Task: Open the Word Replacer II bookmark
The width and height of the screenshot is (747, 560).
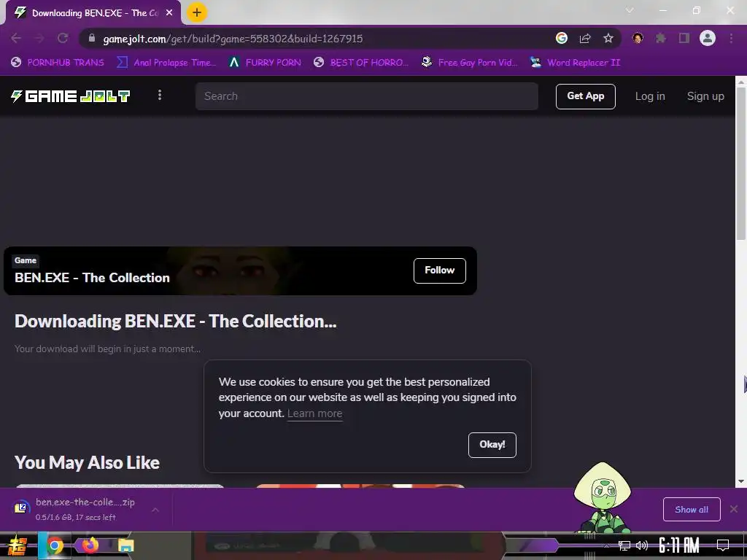Action: (x=576, y=63)
